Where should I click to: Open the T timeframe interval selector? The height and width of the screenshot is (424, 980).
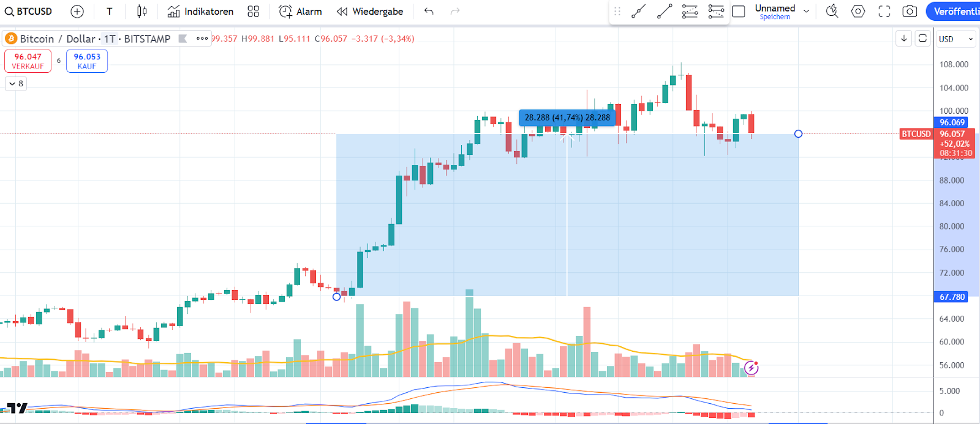[110, 11]
